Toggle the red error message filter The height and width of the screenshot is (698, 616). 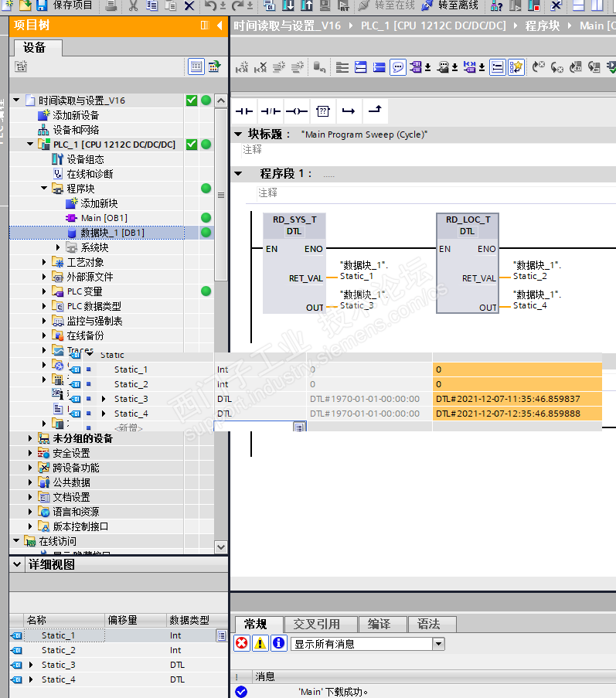tap(242, 643)
